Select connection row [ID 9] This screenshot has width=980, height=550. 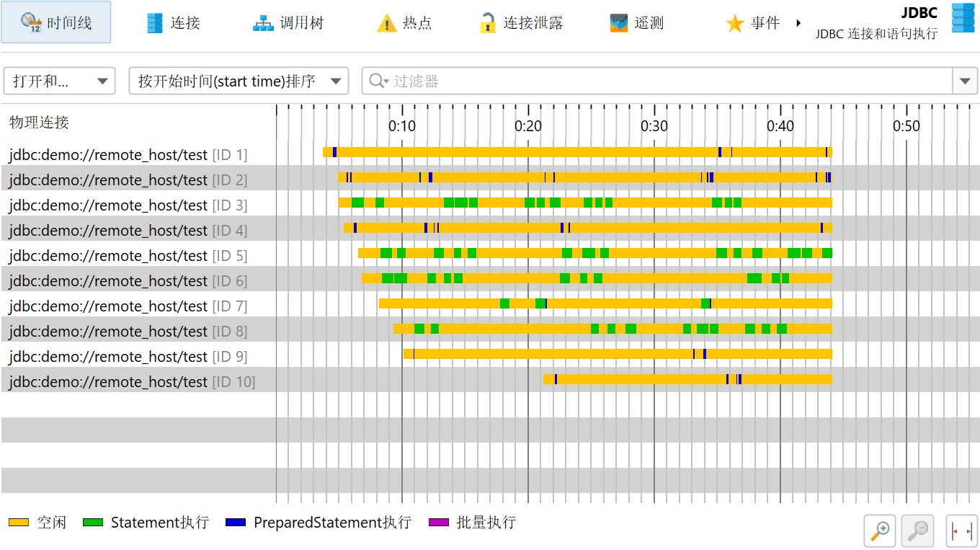(x=490, y=356)
